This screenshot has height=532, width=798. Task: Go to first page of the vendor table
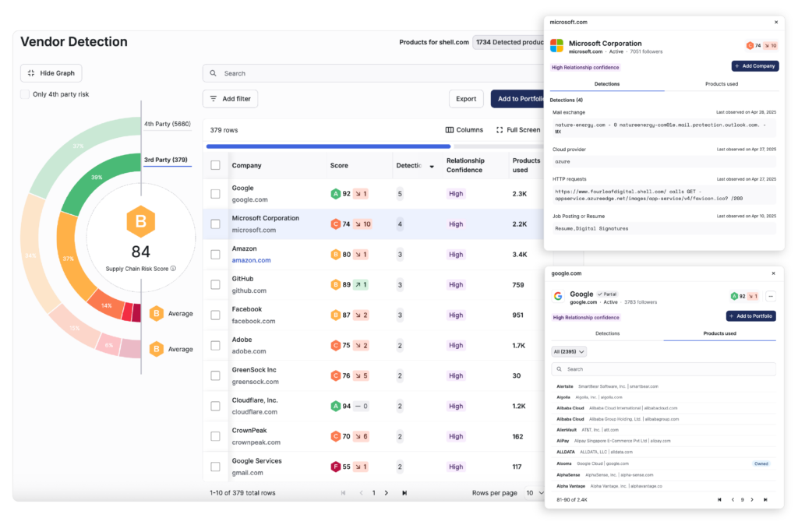[343, 493]
